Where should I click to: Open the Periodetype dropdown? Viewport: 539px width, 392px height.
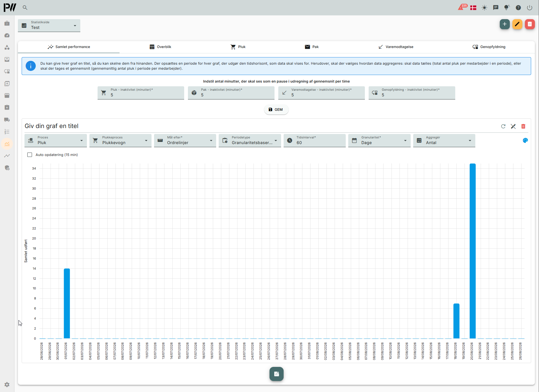pos(250,140)
